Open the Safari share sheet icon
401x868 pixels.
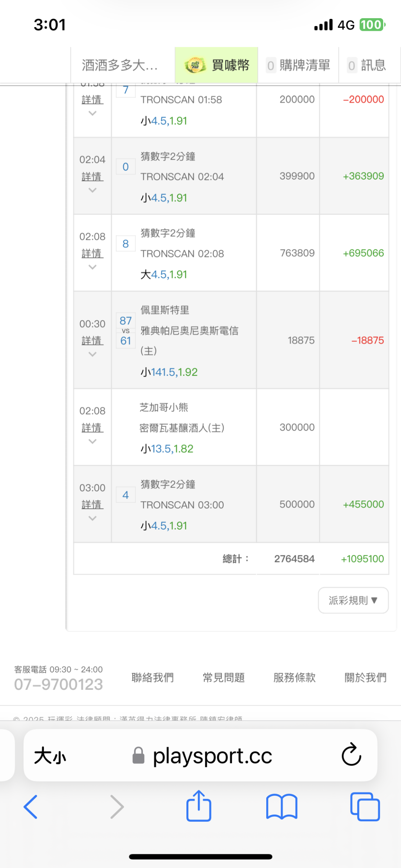(199, 806)
